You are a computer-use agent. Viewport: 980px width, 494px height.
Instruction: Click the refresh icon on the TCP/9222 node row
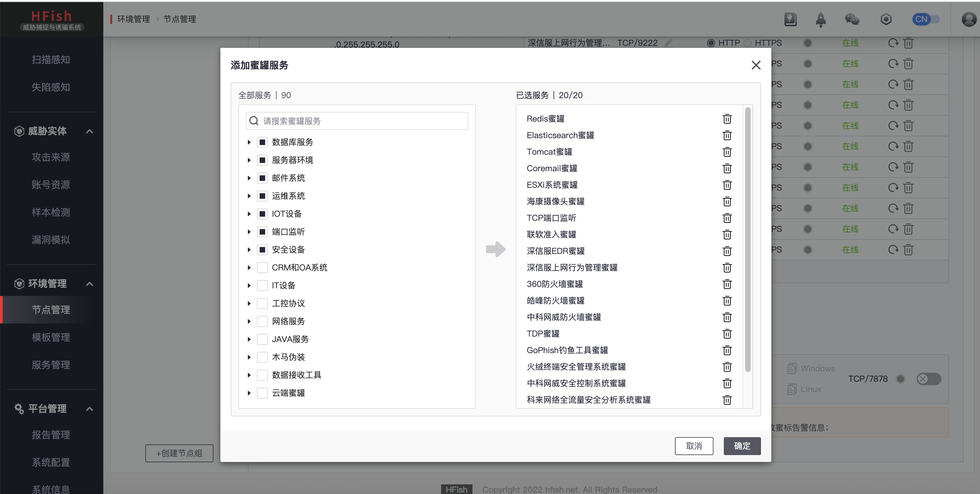pos(893,43)
